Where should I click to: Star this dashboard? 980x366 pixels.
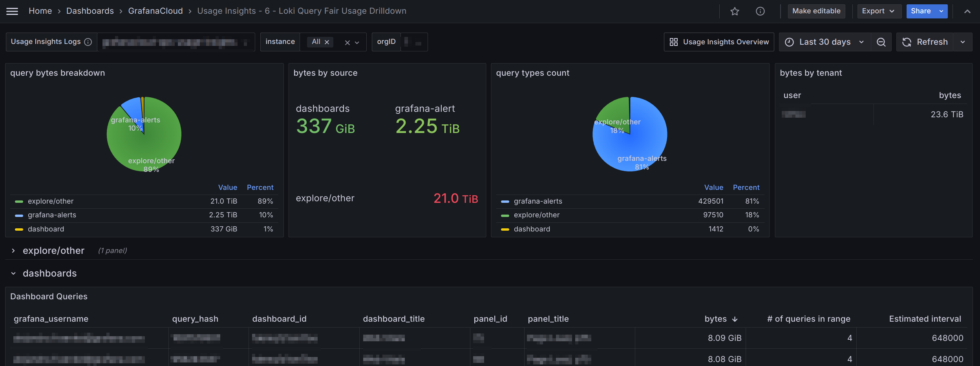tap(734, 11)
